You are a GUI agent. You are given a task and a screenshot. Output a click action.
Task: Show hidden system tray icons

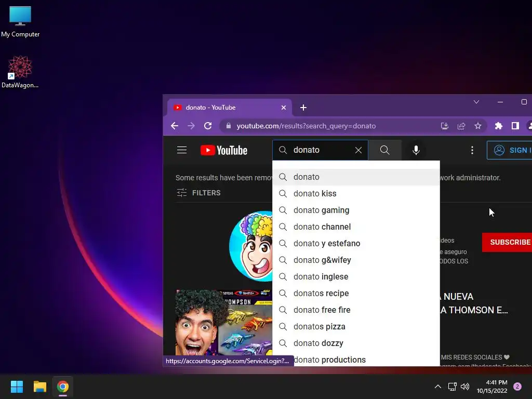pos(438,387)
